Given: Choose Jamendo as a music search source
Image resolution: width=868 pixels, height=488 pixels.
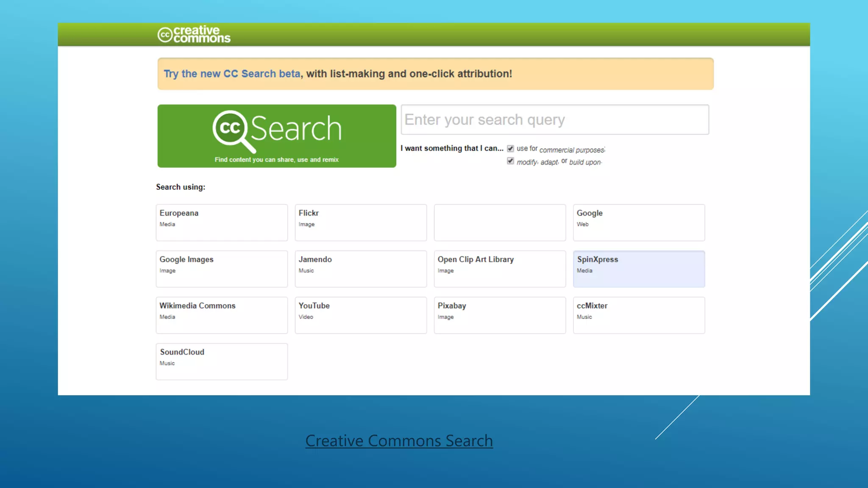Looking at the screenshot, I should point(360,269).
